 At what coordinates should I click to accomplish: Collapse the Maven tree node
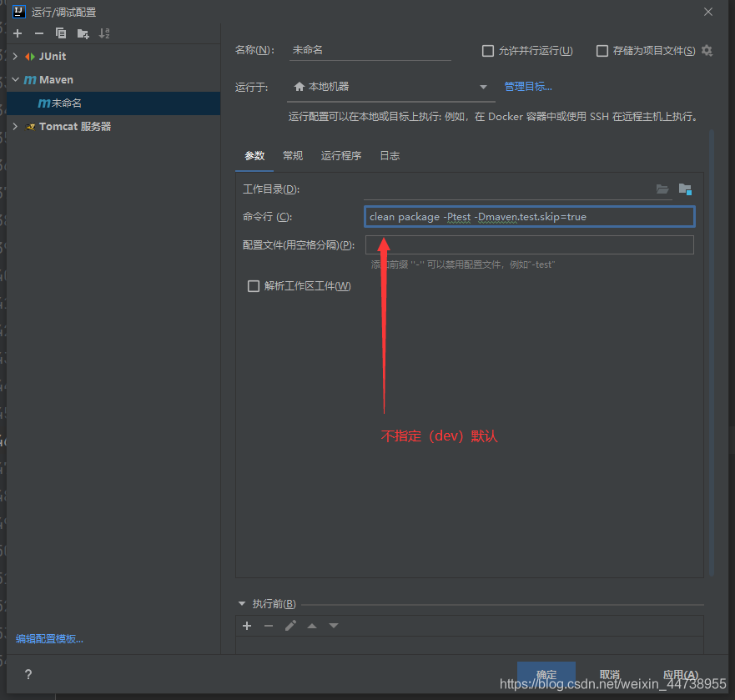[x=16, y=80]
